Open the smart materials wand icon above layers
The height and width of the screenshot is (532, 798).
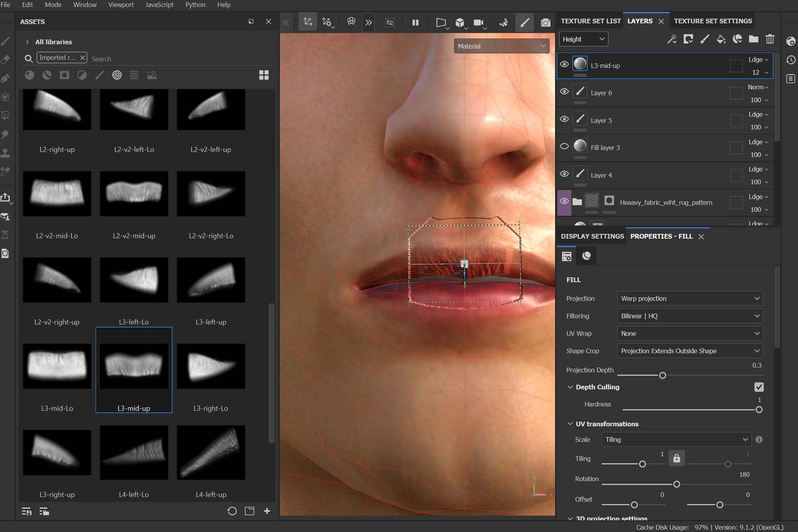672,39
